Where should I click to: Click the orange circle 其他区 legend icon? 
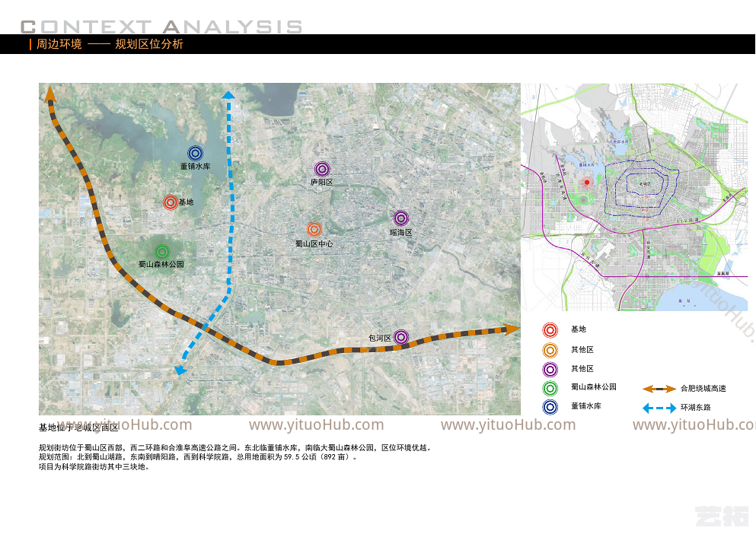click(x=550, y=351)
